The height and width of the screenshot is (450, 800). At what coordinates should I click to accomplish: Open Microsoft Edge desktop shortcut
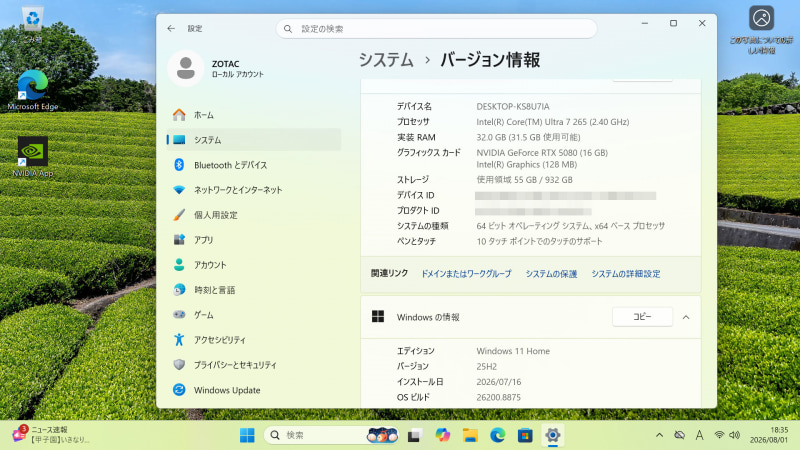[x=33, y=90]
